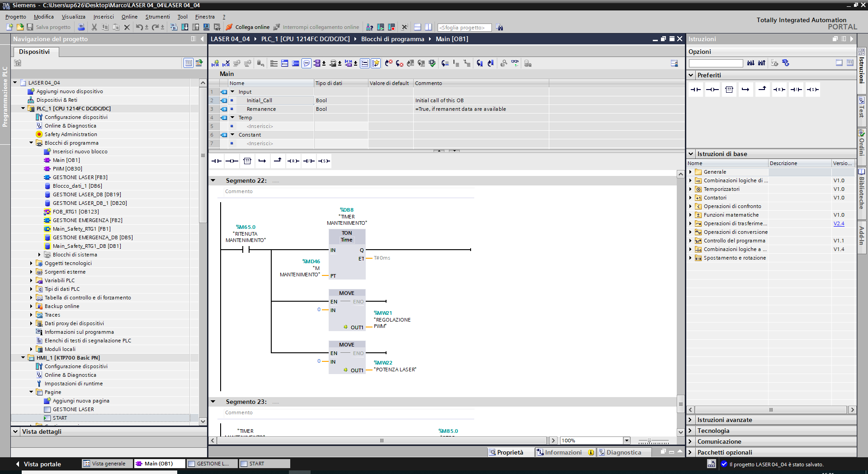This screenshot has width=868, height=474.
Task: Click the Start CPU icon
Action: [381, 27]
